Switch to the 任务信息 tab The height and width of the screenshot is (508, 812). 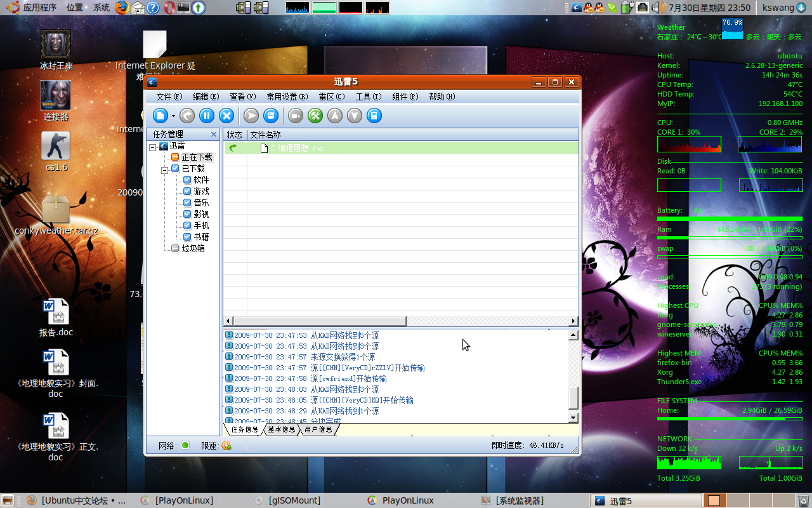coord(244,429)
